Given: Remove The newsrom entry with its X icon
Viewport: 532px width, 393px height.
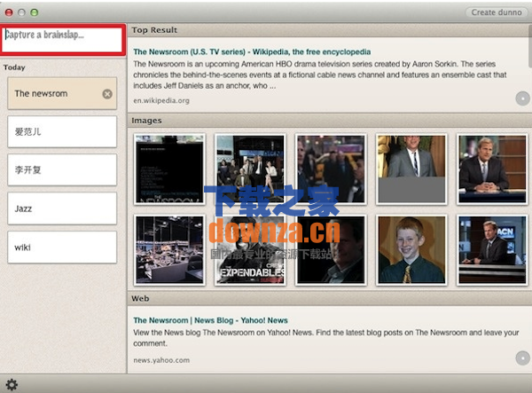Looking at the screenshot, I should (107, 94).
